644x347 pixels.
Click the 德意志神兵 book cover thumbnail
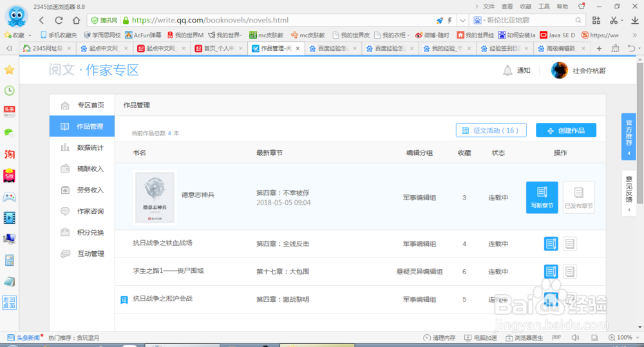coord(155,198)
